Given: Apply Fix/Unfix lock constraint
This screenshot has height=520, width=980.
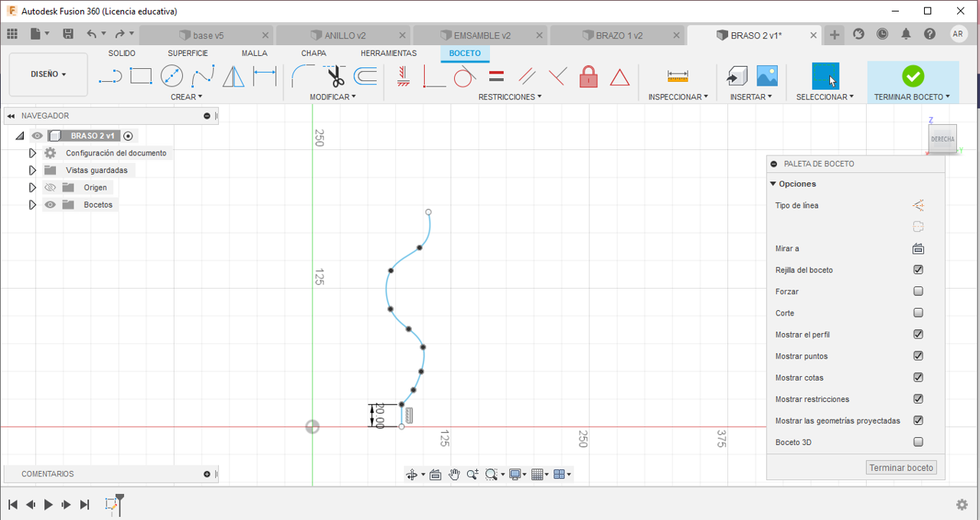Looking at the screenshot, I should coord(588,76).
